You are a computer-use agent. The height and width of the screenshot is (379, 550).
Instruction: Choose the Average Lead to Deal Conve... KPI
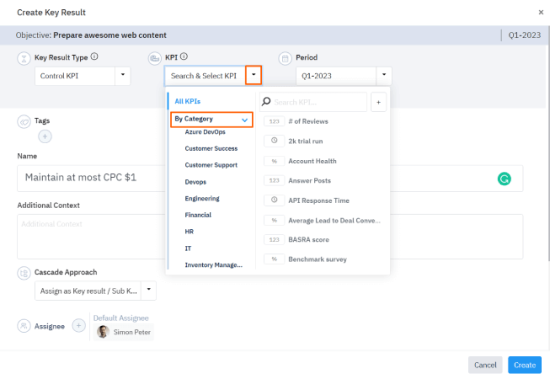pyautogui.click(x=334, y=220)
